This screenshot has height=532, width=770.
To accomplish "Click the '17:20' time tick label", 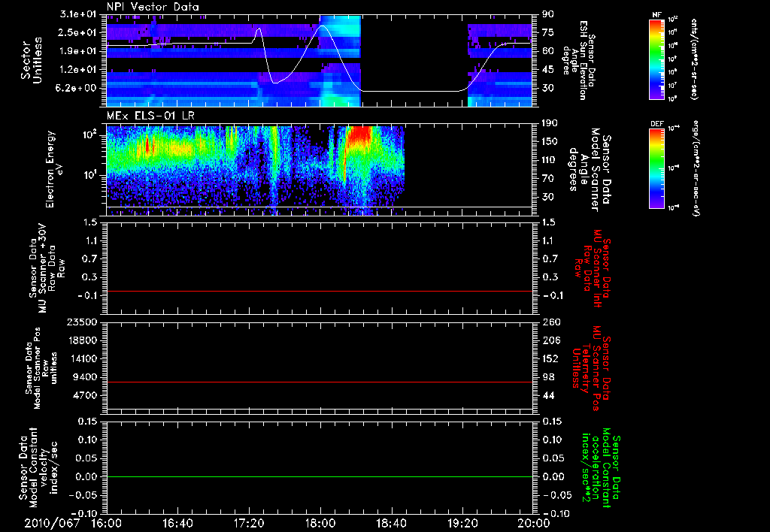I will [249, 523].
